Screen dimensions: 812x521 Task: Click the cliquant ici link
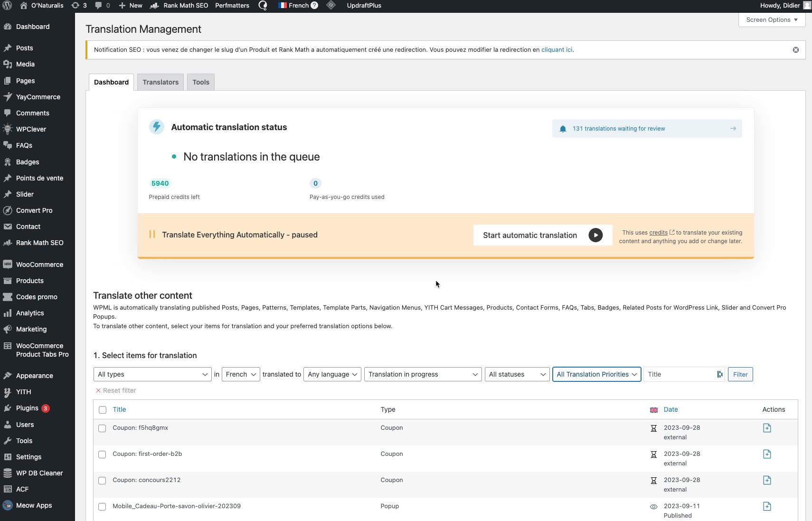557,50
